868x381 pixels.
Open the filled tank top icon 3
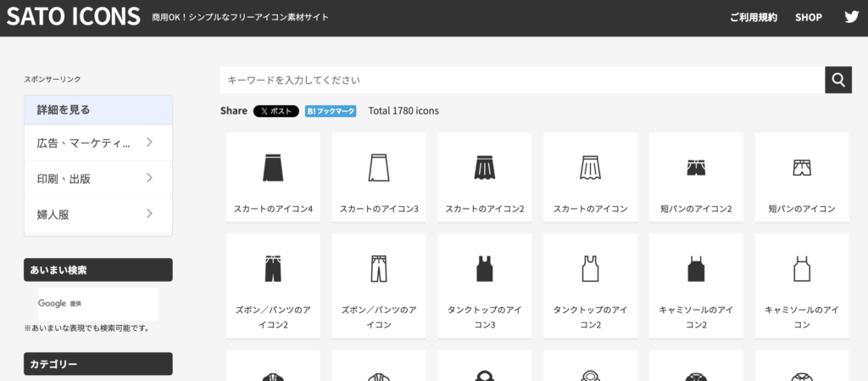pyautogui.click(x=484, y=269)
